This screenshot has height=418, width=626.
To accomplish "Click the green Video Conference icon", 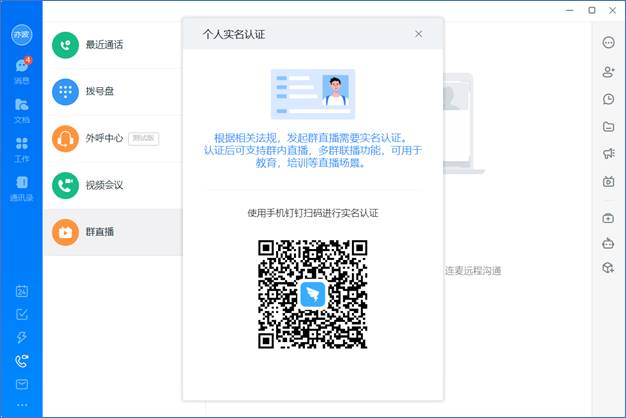I will [x=65, y=185].
